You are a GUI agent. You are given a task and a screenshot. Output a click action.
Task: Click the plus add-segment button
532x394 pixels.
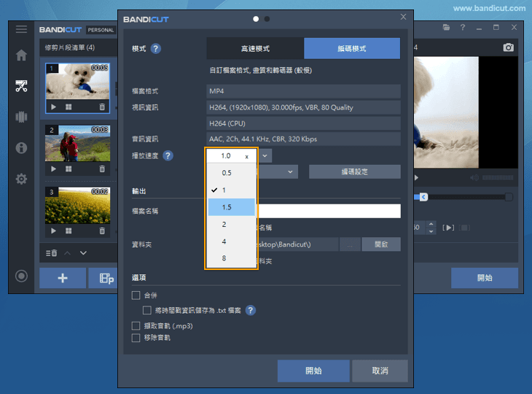(x=63, y=278)
